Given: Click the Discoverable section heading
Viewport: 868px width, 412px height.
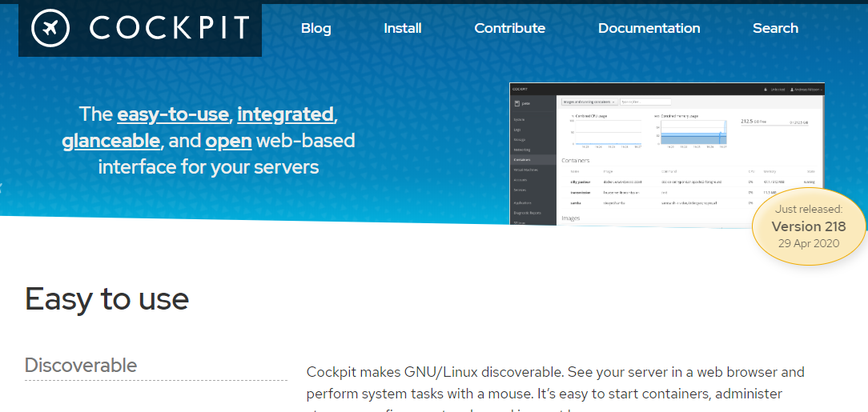Looking at the screenshot, I should tap(81, 366).
